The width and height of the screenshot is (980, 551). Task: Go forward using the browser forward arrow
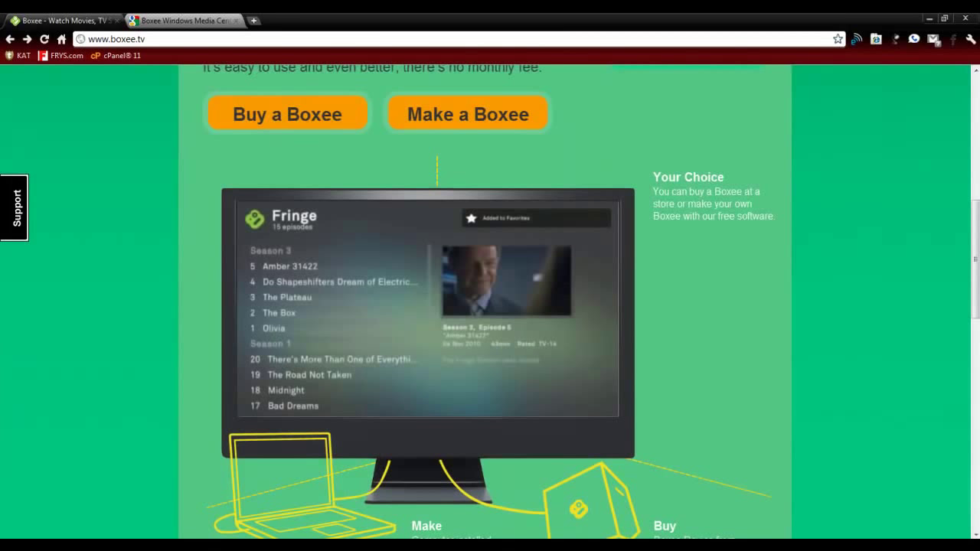28,39
